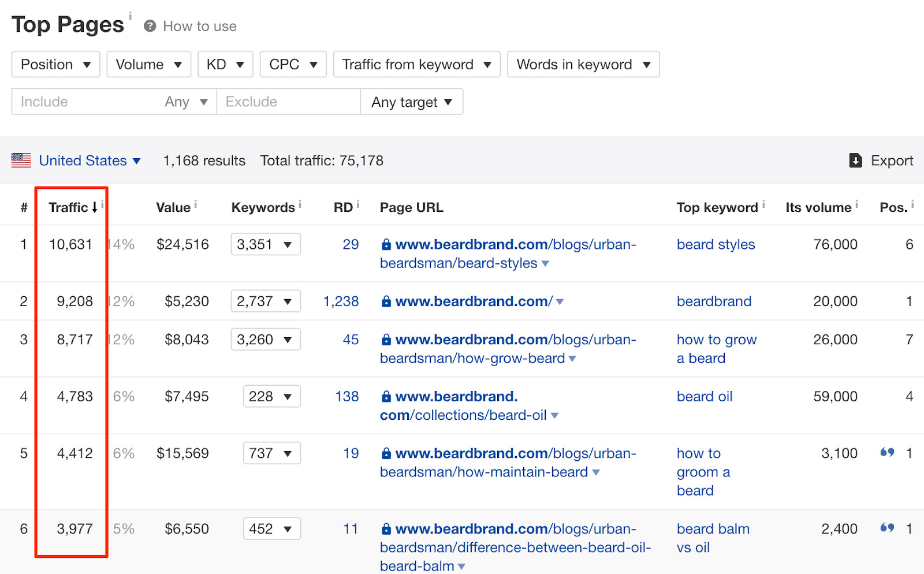The width and height of the screenshot is (924, 574).
Task: Sort by the Value column header
Action: [x=173, y=207]
